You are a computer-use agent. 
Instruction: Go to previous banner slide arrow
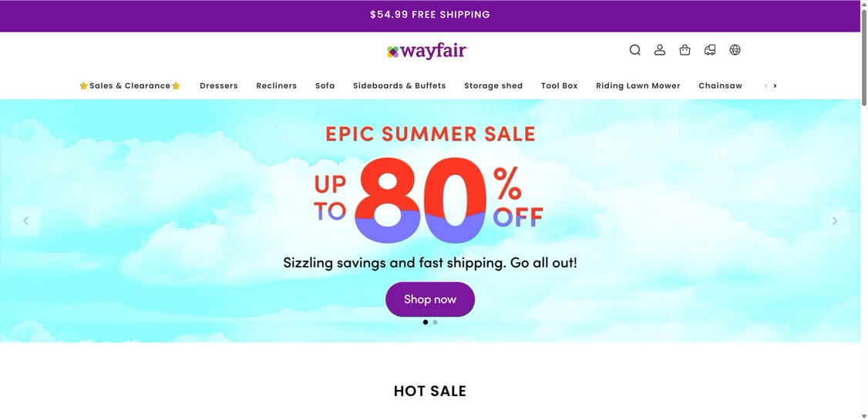click(25, 221)
